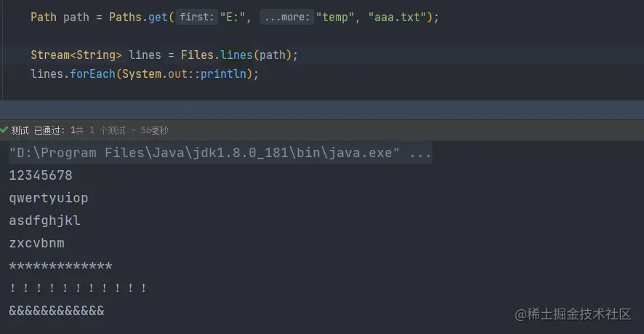This screenshot has height=334, width=644.
Task: Click console output line zxcvbnm
Action: [x=36, y=244]
